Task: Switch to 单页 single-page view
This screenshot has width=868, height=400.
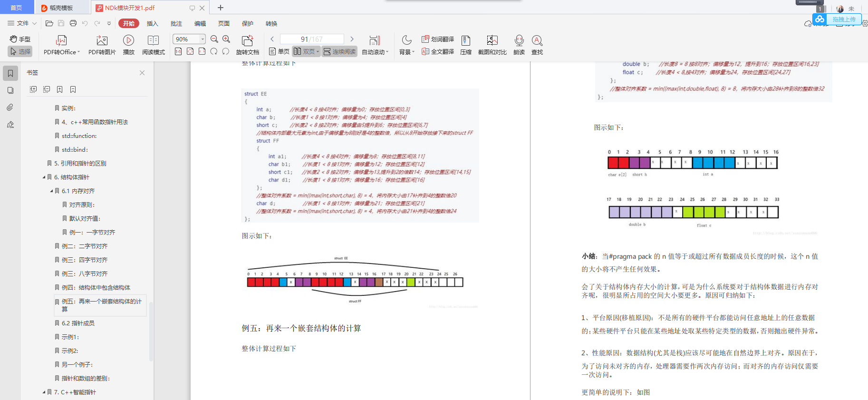Action: 279,51
